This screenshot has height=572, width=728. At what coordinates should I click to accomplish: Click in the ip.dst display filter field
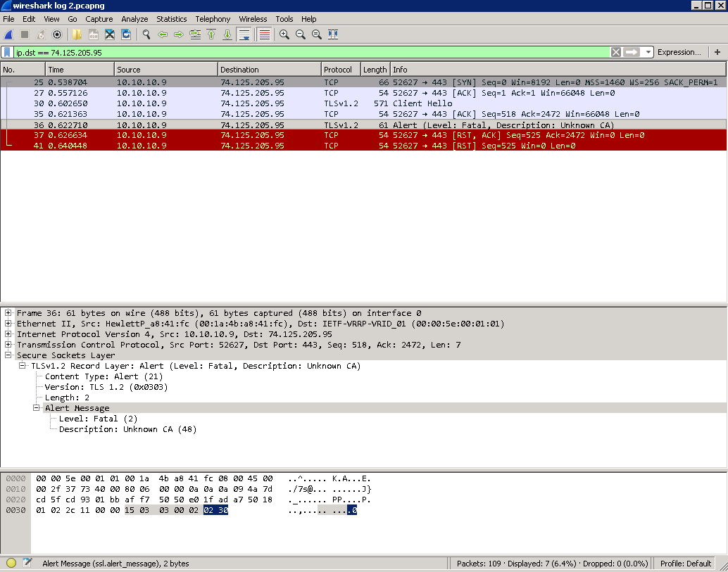[311, 52]
